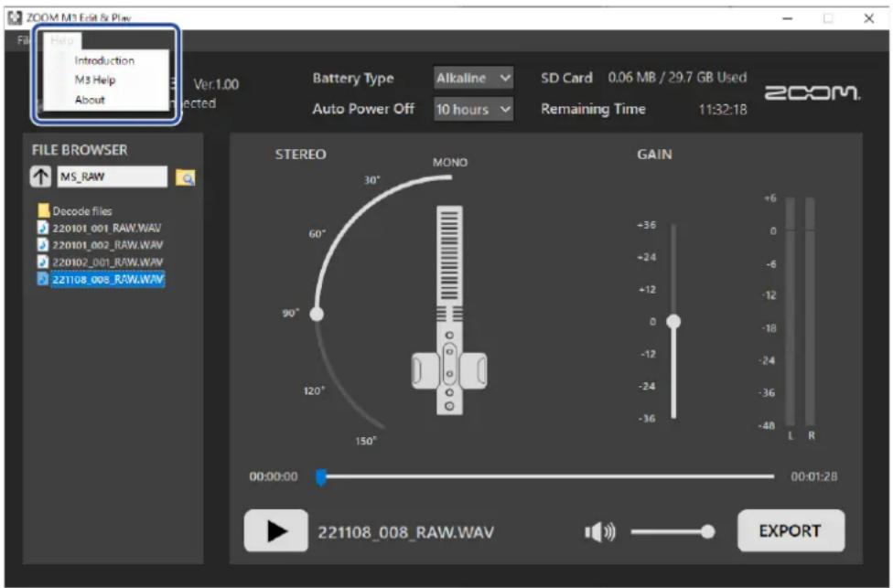Click the 150° label on the stereo arc
The width and height of the screenshot is (893, 588).
click(366, 441)
